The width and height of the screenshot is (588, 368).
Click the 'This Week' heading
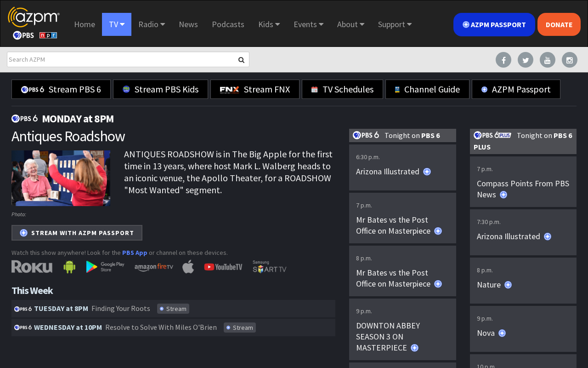coord(32,290)
